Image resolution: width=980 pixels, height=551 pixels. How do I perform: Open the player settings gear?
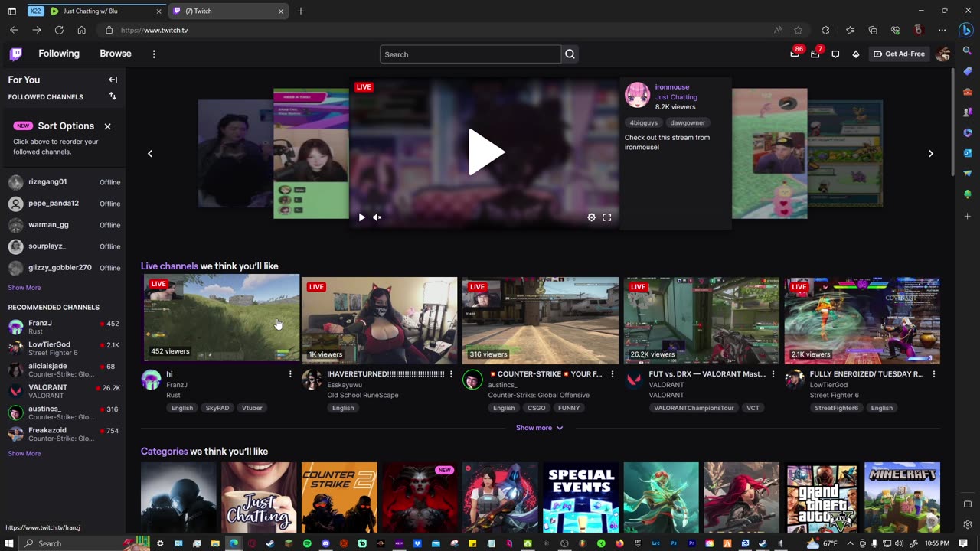tap(591, 217)
